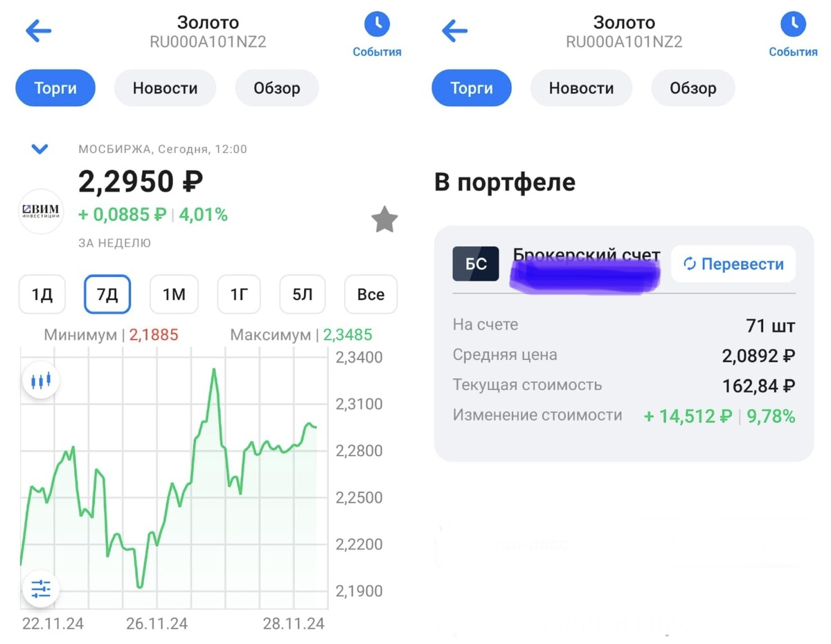
Task: Select the 1Д time period
Action: (42, 294)
